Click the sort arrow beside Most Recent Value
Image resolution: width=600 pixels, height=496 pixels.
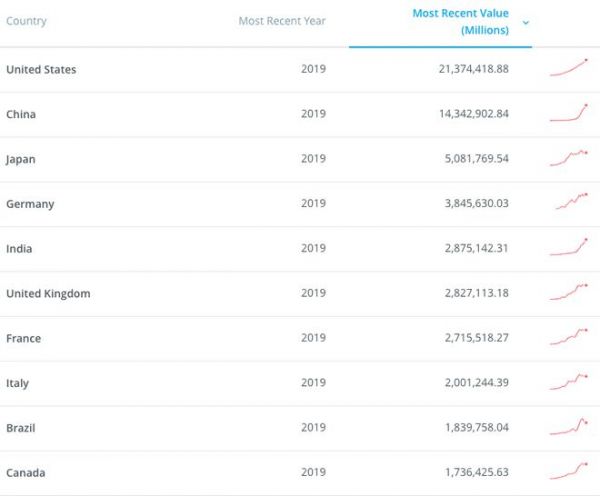coord(526,22)
